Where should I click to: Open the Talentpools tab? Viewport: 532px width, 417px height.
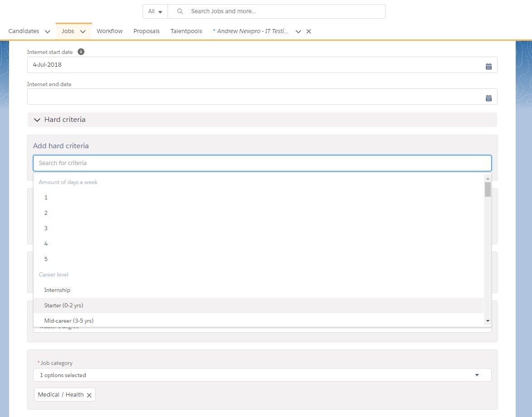point(186,31)
